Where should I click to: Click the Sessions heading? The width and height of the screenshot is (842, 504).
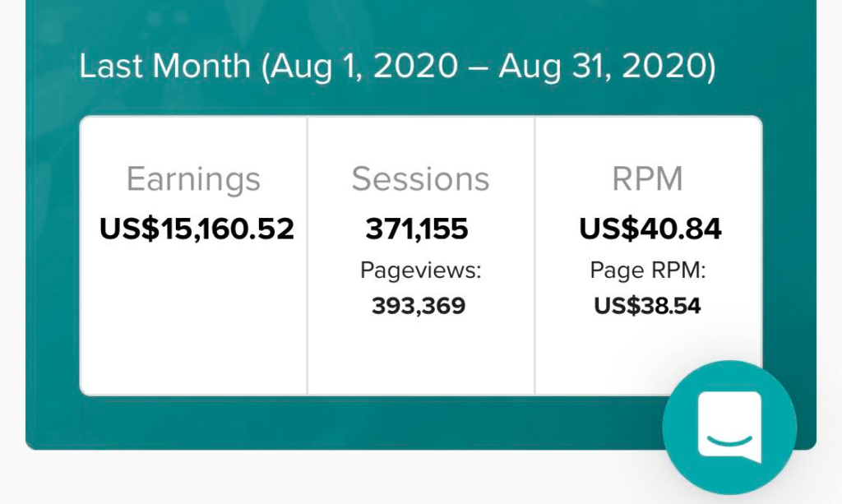pos(420,178)
